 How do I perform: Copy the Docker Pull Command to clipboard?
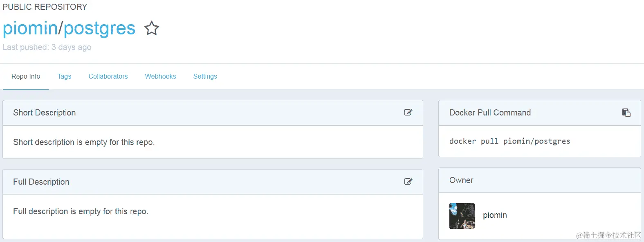[626, 112]
